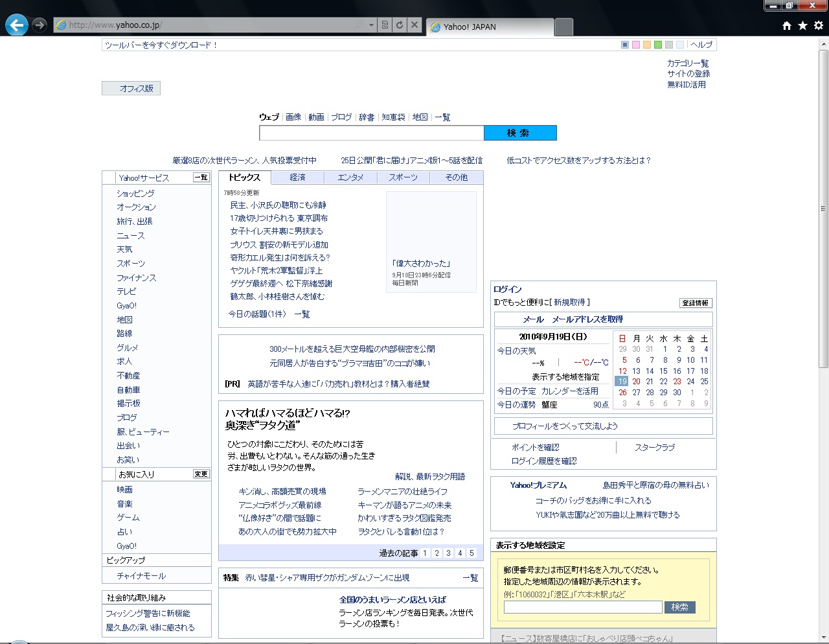This screenshot has height=644, width=829.
Task: Open the ヘルプ help link
Action: pos(701,45)
